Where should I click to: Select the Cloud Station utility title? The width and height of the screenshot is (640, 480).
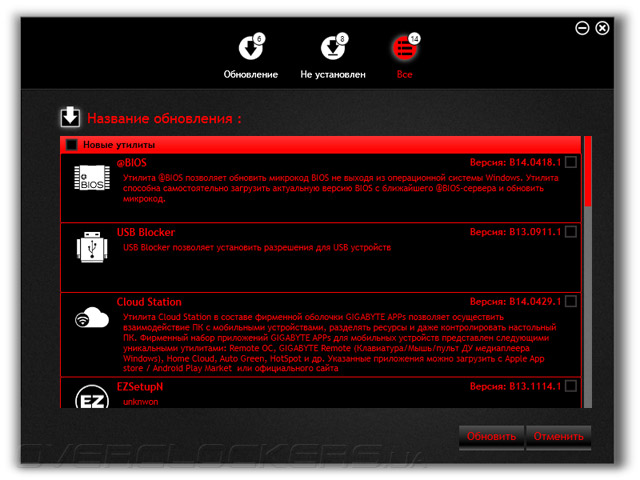pos(149,302)
